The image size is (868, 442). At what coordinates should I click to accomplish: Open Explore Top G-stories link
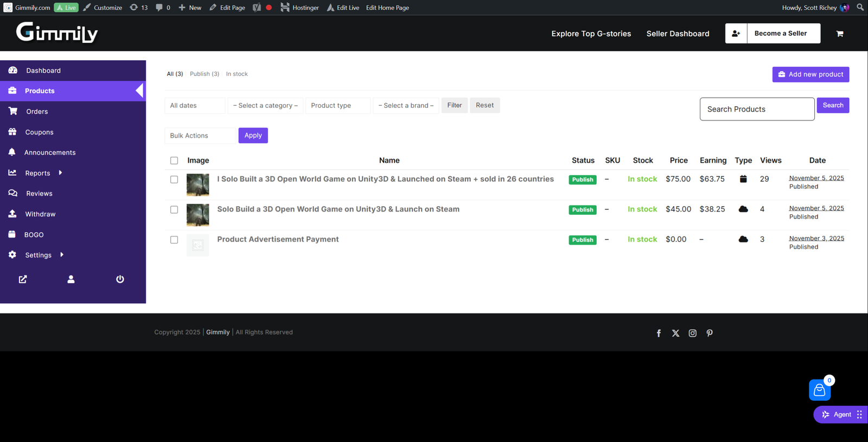(591, 34)
